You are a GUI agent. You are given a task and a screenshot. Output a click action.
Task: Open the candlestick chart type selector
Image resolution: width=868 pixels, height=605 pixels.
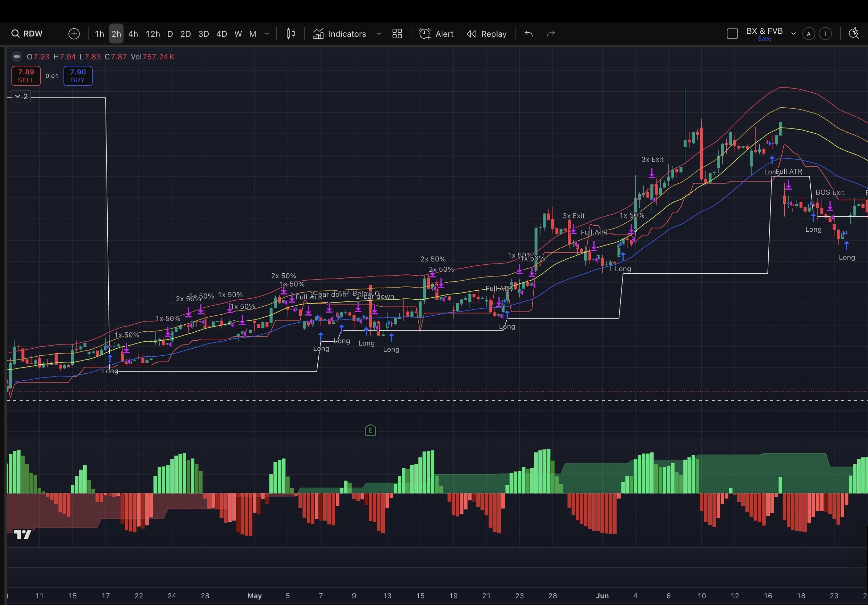point(290,34)
